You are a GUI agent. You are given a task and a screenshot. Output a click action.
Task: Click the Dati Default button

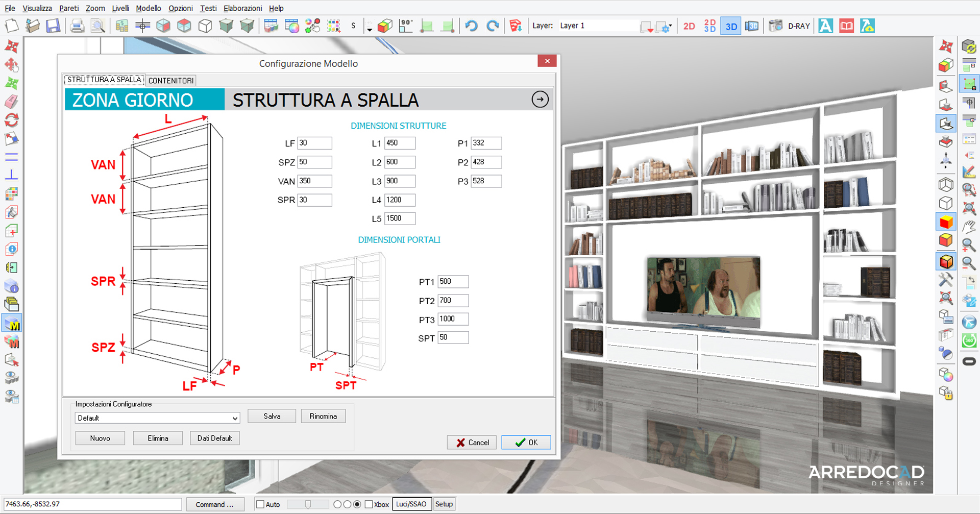click(x=214, y=438)
